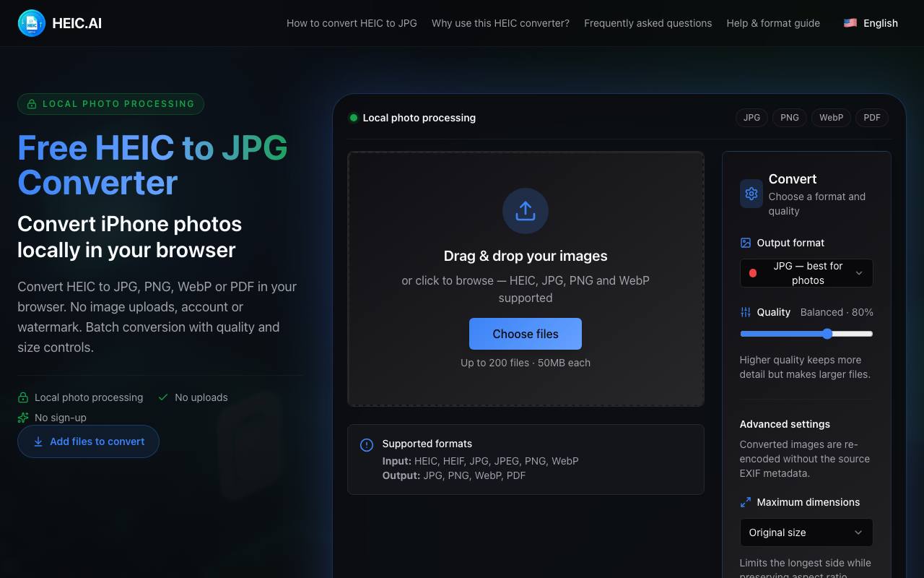Open Help & format guide

(773, 23)
